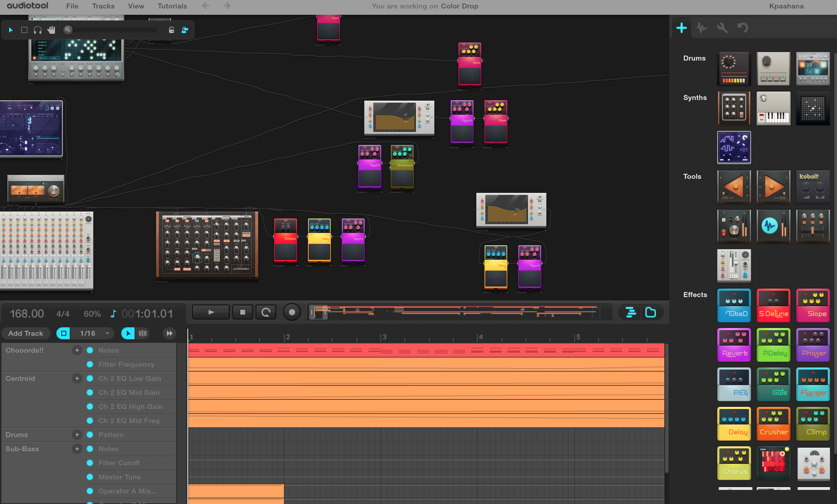Screen dimensions: 837x504
Task: Toggle the Ch 2 EQ Mid Freq dot
Action: (x=90, y=421)
